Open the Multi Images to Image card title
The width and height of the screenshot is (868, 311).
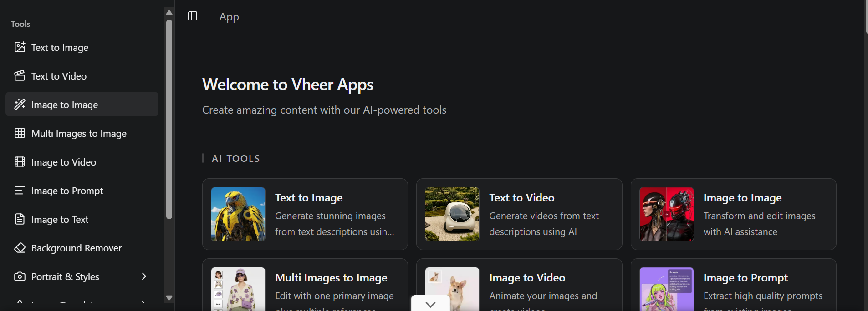coord(331,278)
